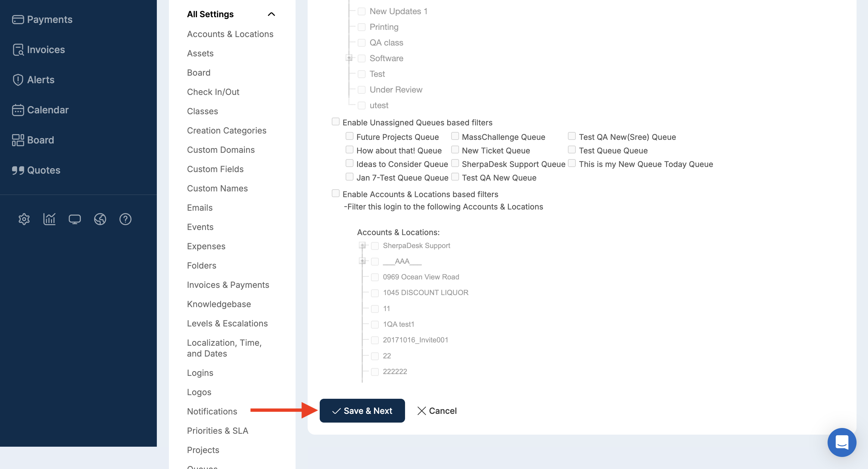Screen dimensions: 868x469
Task: Check the Future Projects Queue box
Action: coord(350,136)
